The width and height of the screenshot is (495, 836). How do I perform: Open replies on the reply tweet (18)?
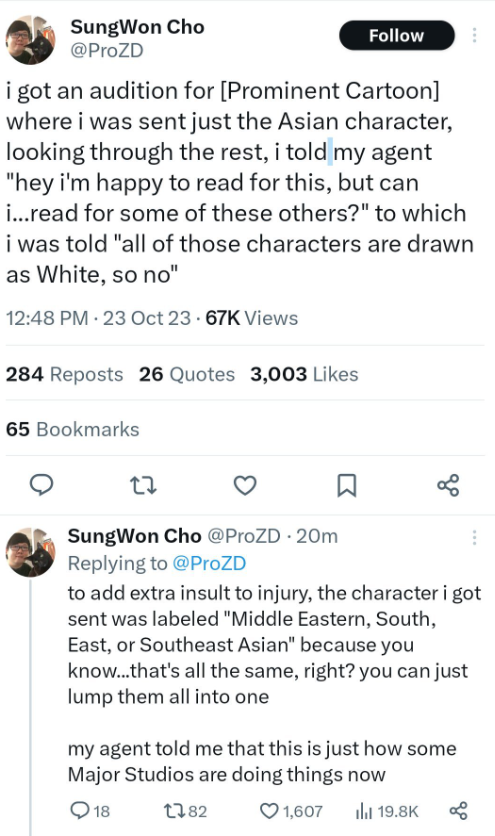tap(90, 811)
